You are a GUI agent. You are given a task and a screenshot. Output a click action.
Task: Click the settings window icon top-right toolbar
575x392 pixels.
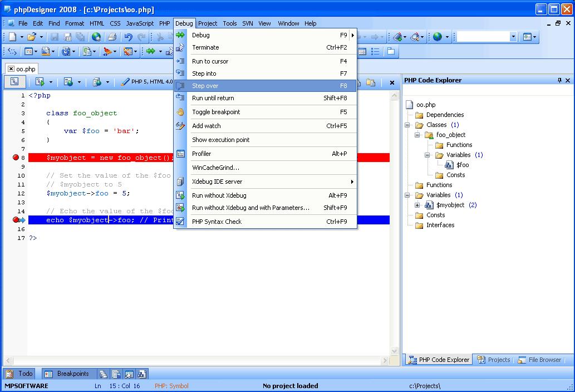(527, 37)
